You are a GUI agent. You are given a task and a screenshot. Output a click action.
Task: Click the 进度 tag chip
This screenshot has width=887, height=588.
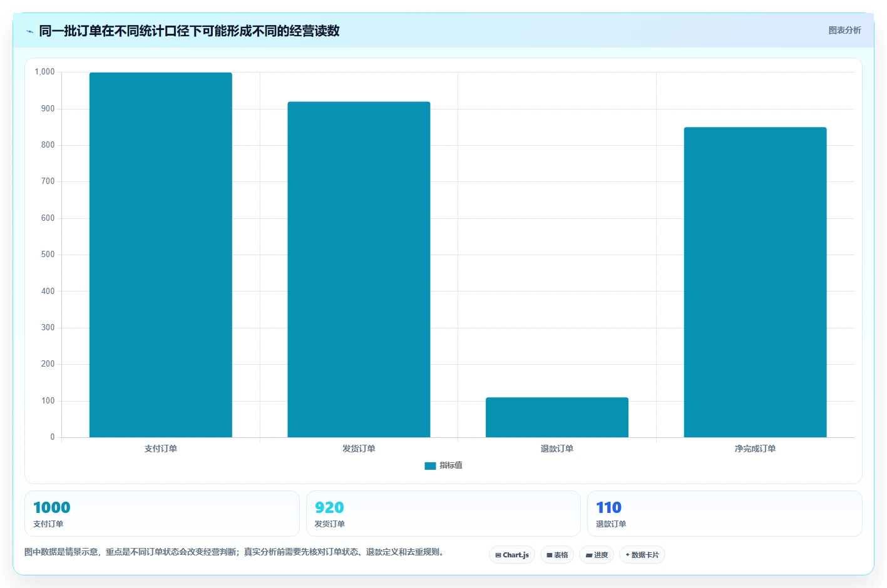597,555
